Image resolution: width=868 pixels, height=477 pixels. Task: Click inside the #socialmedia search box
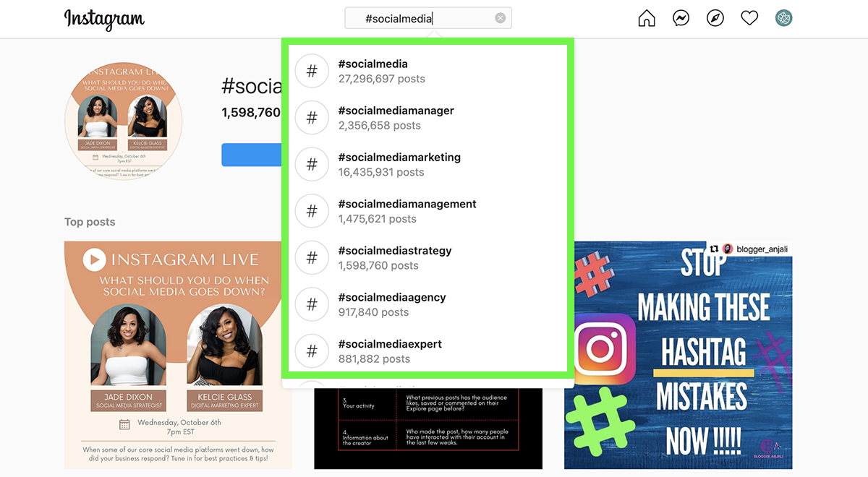click(420, 19)
